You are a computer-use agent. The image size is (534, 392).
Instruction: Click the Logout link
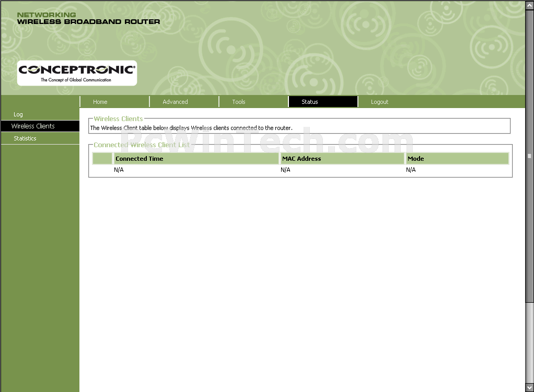click(x=379, y=102)
